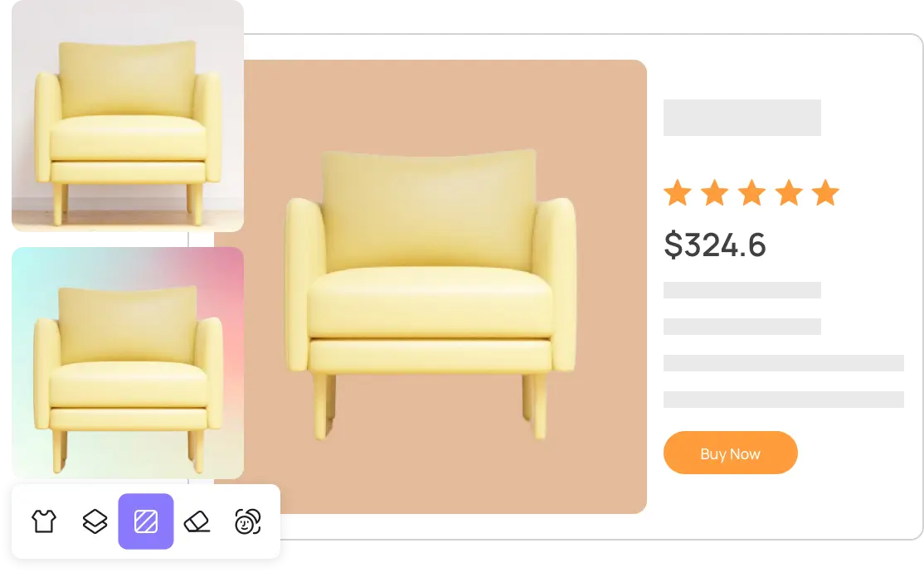The image size is (924, 572).
Task: Click the gray product title placeholder
Action: tap(742, 118)
